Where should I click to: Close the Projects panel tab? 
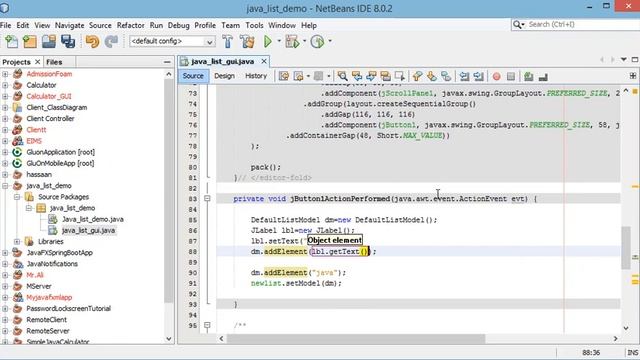point(38,62)
